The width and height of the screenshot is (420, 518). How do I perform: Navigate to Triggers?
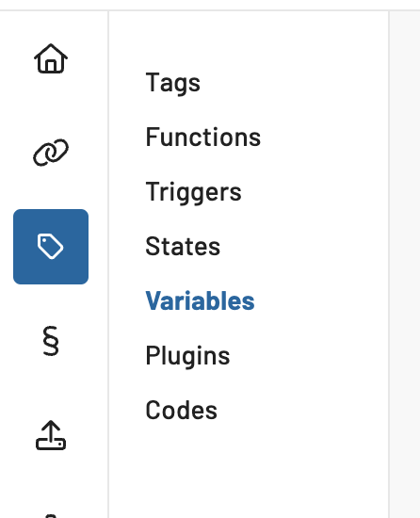pyautogui.click(x=193, y=192)
